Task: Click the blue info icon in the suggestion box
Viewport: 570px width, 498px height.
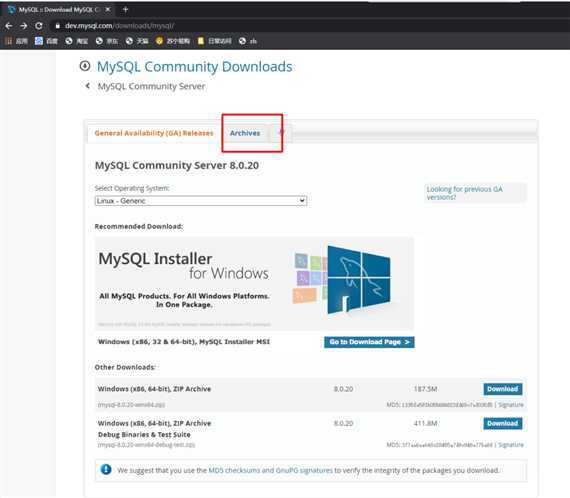Action: (x=106, y=469)
